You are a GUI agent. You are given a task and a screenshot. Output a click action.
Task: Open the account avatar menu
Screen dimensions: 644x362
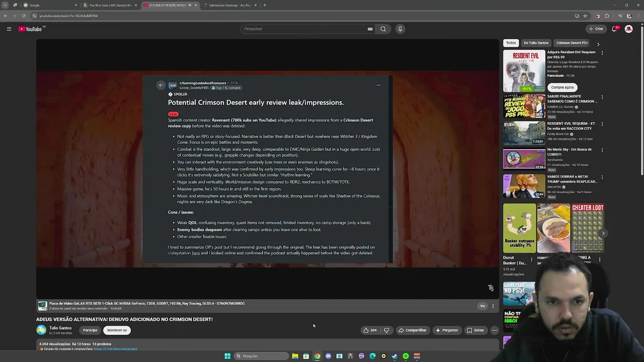[x=628, y=29]
